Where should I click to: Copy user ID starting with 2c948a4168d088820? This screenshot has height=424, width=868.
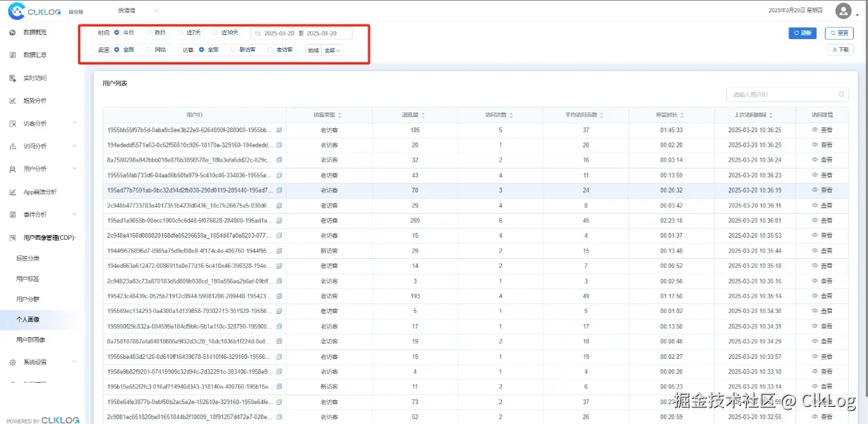tap(279, 236)
